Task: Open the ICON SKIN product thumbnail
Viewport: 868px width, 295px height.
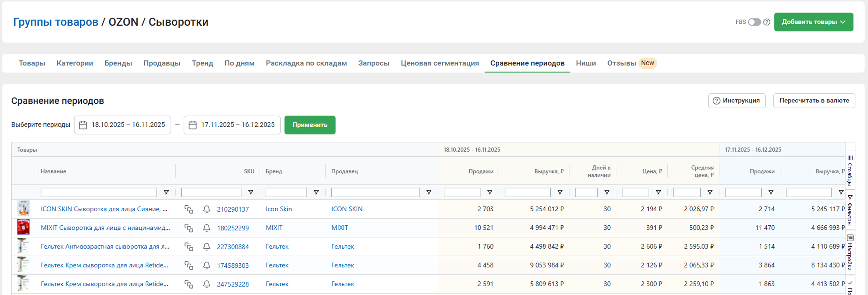Action: 23,208
